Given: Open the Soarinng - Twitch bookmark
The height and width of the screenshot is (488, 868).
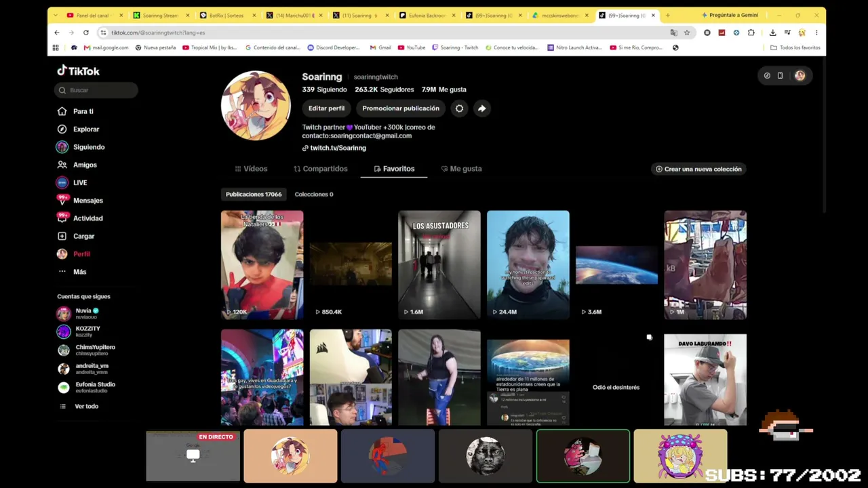Looking at the screenshot, I should (x=455, y=47).
